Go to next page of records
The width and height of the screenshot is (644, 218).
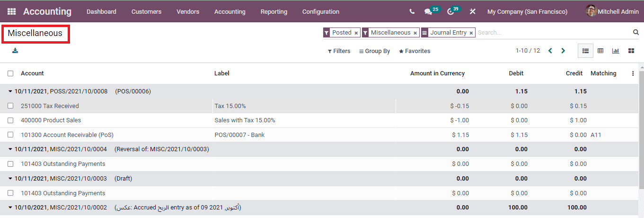(563, 51)
